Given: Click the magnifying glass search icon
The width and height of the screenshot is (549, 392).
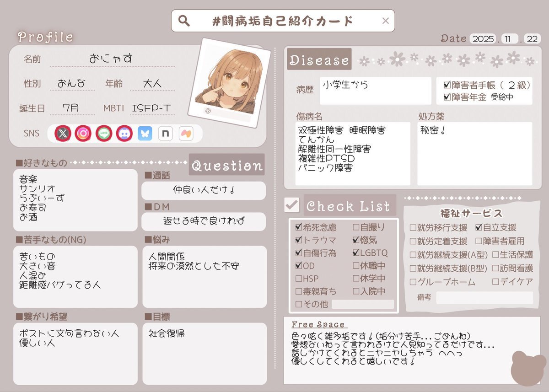Looking at the screenshot, I should tap(184, 21).
